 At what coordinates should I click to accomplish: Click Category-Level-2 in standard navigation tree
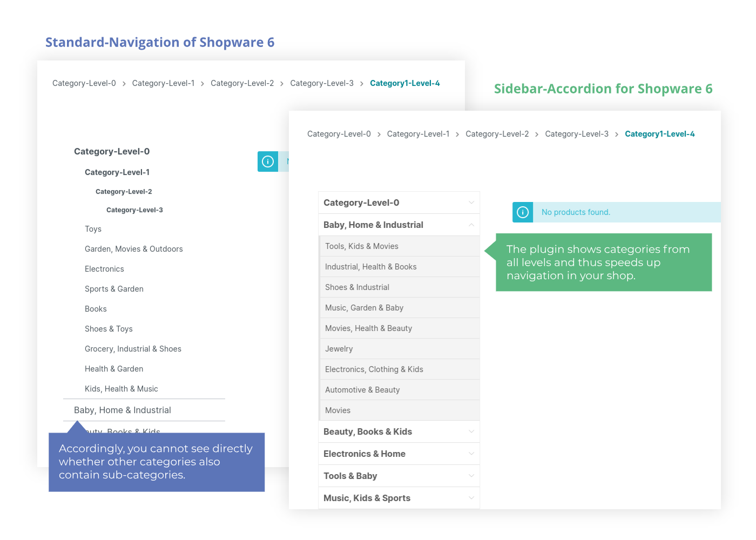coord(124,192)
